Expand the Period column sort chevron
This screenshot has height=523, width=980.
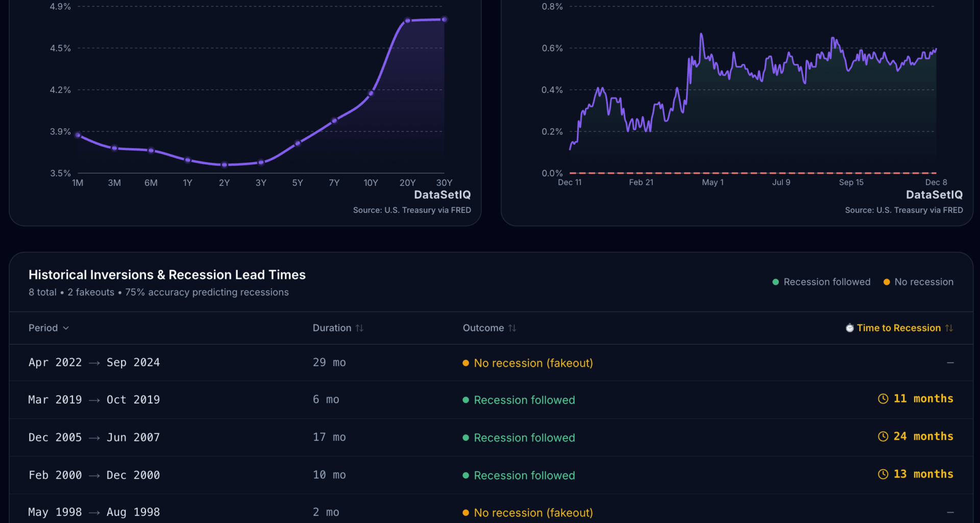66,328
